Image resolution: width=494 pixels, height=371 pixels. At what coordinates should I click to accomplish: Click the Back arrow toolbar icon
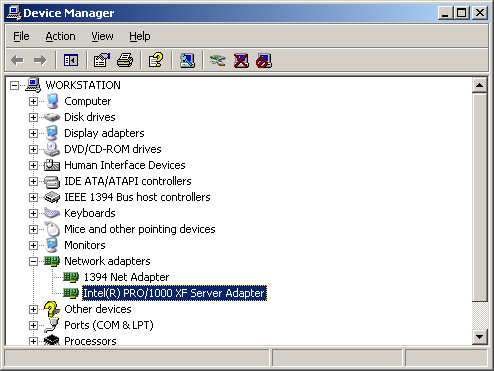pos(17,60)
